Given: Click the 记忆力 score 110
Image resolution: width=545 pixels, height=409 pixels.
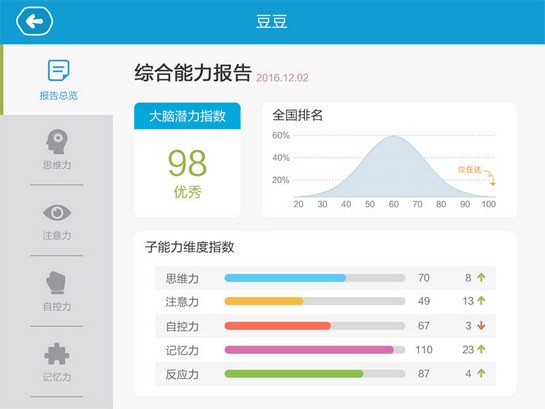Looking at the screenshot, I should click(x=424, y=350).
